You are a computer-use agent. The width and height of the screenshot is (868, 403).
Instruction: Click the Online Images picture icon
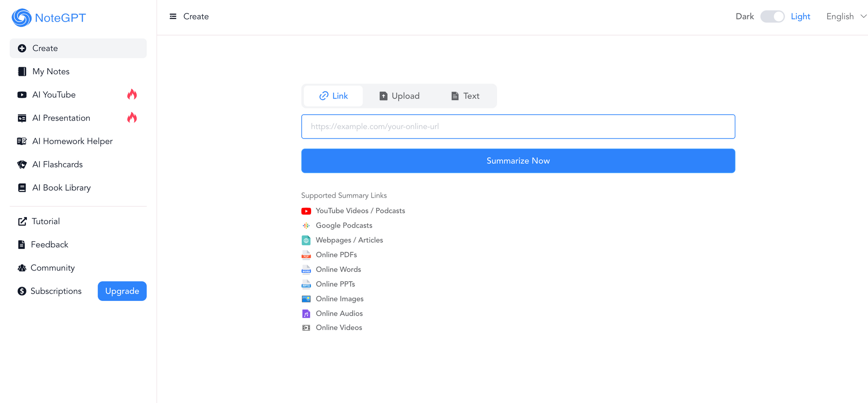306,299
